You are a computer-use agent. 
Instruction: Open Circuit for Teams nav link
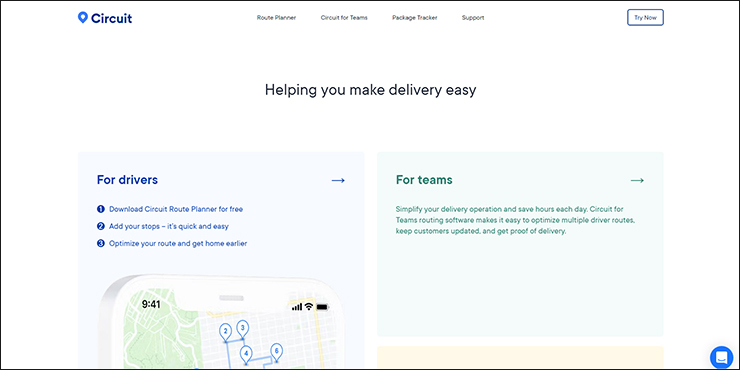[344, 18]
